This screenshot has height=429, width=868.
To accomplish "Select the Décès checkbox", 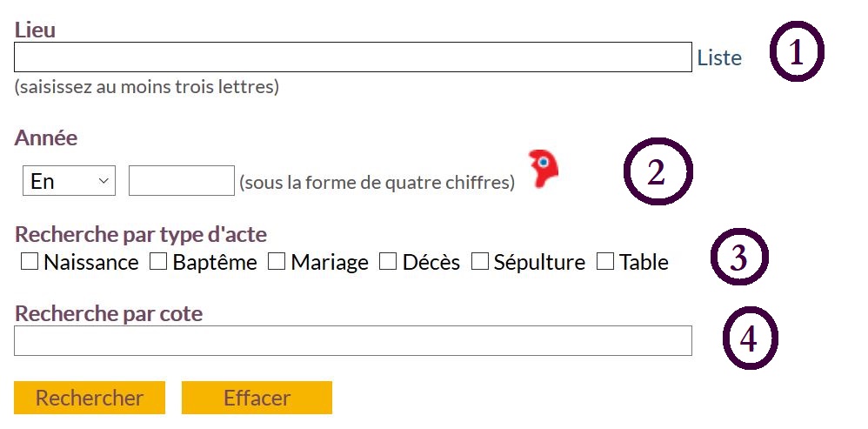I will click(388, 261).
